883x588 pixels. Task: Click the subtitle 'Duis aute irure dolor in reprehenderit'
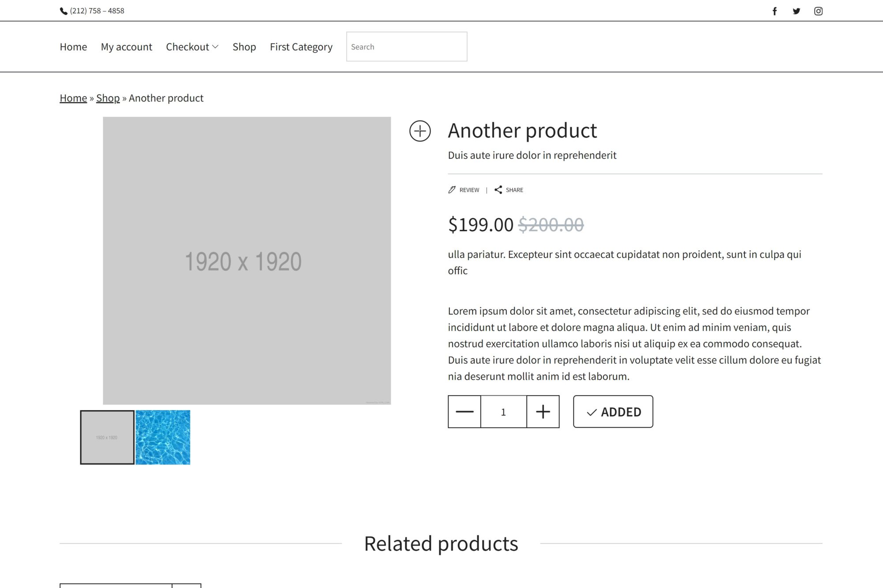click(532, 155)
